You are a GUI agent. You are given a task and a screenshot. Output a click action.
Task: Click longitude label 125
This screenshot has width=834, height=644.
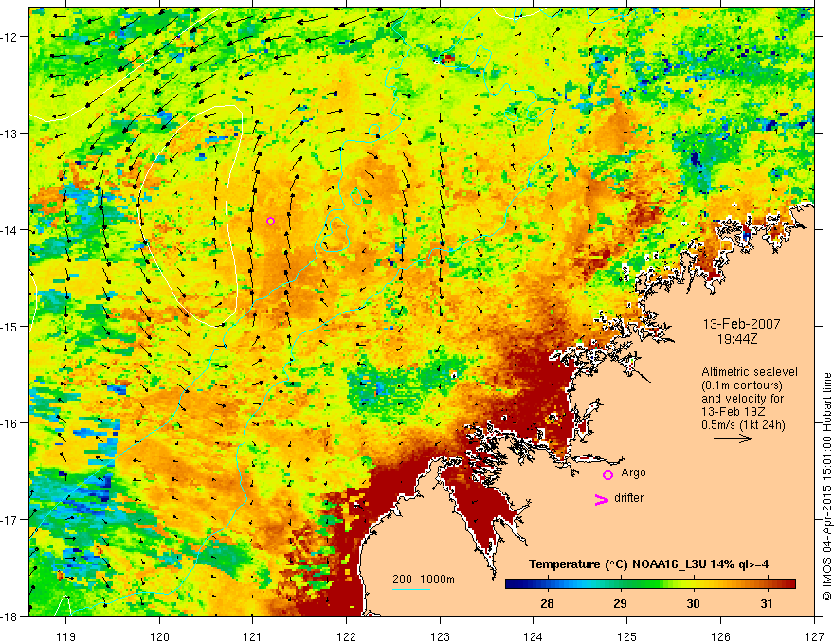click(627, 636)
